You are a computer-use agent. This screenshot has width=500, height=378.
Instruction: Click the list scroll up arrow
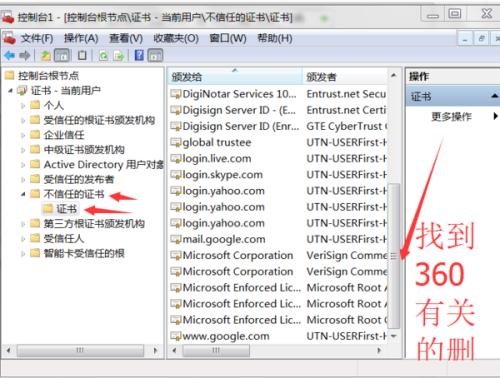click(x=394, y=75)
